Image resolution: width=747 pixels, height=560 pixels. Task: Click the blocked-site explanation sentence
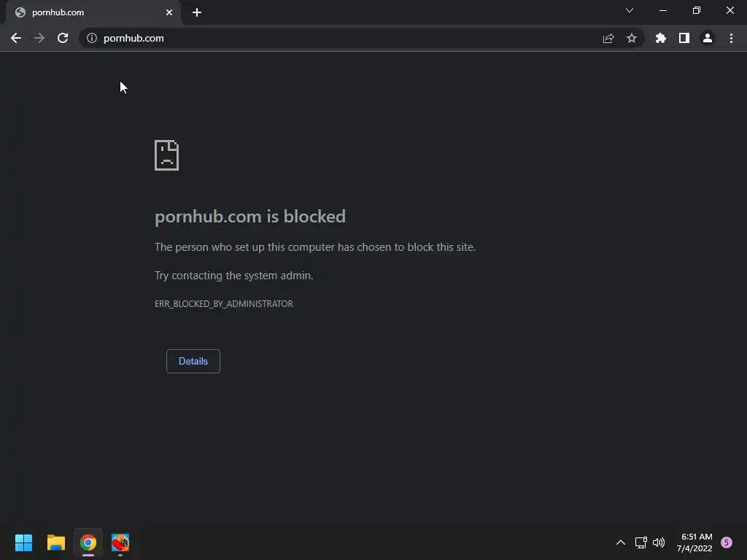click(315, 247)
